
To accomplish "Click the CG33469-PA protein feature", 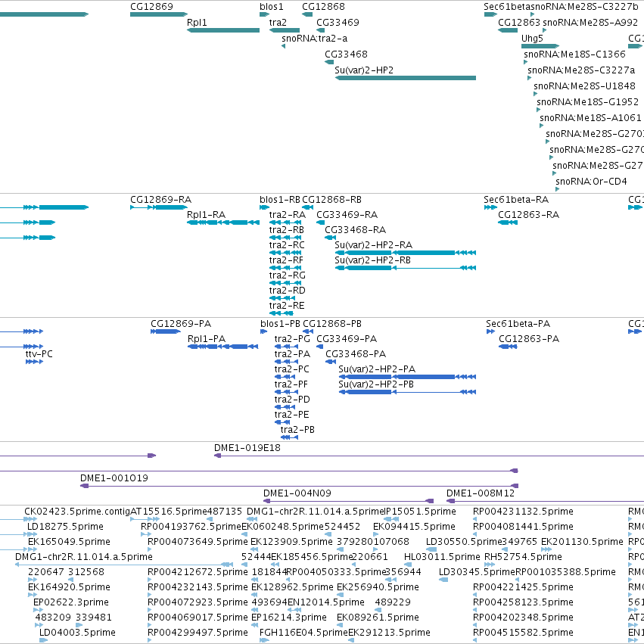I will coord(320,347).
